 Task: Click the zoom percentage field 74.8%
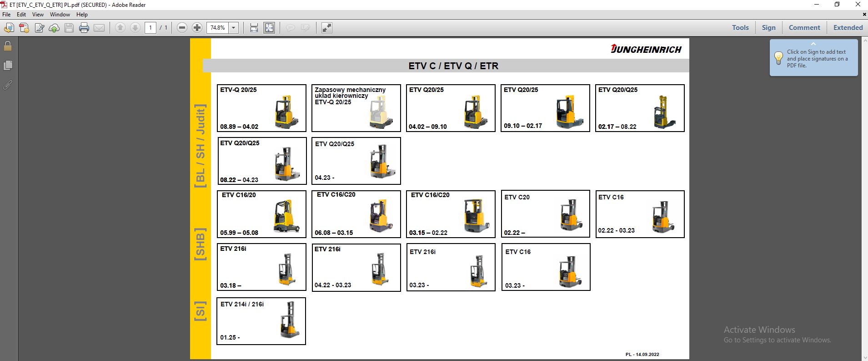click(217, 28)
